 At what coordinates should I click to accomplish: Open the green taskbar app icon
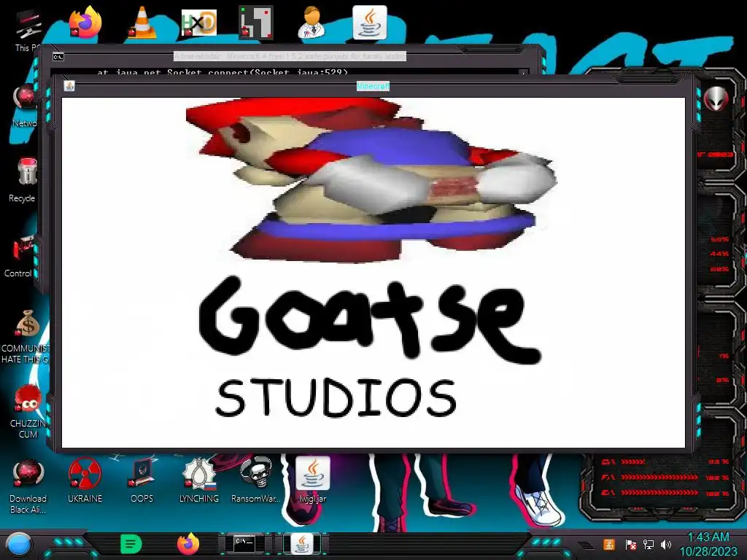click(x=131, y=544)
